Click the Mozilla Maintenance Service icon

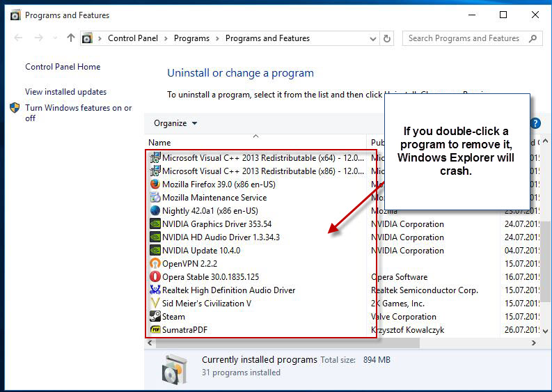[x=155, y=198]
